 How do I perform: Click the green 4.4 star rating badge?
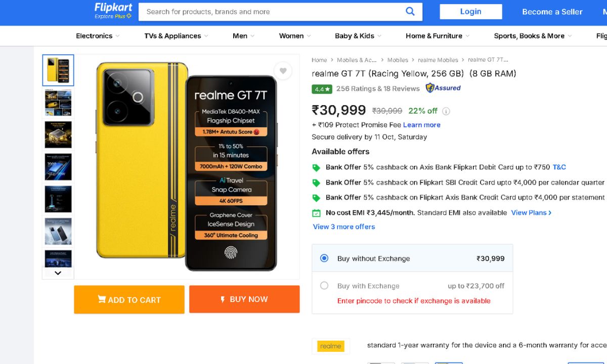[x=322, y=89]
